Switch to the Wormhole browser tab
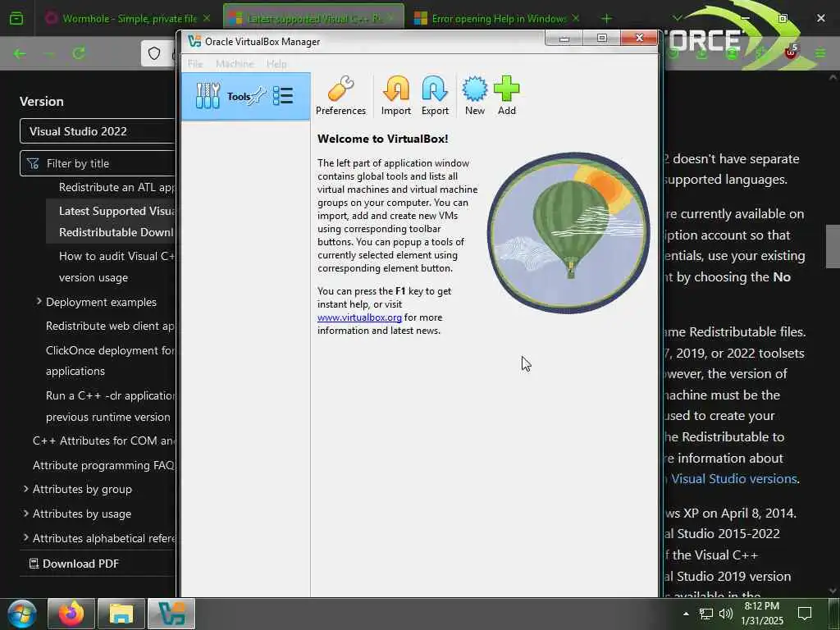840x630 pixels. click(x=129, y=19)
